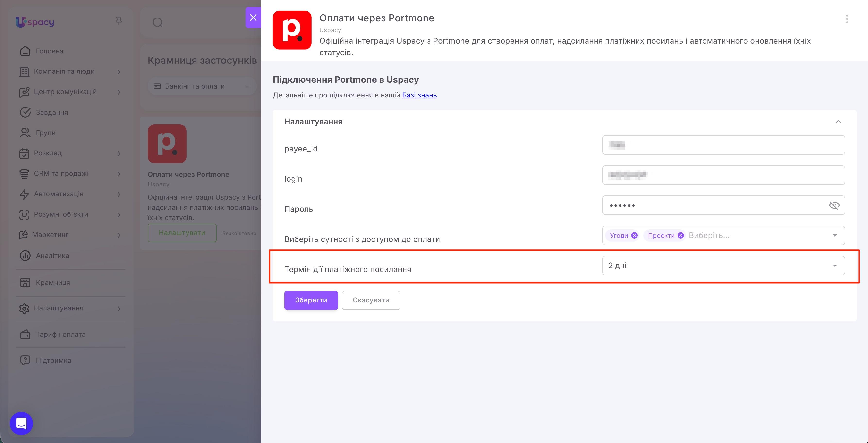Click the Тариф і оплата wallet icon
Viewport: 868px width, 443px height.
pos(25,334)
